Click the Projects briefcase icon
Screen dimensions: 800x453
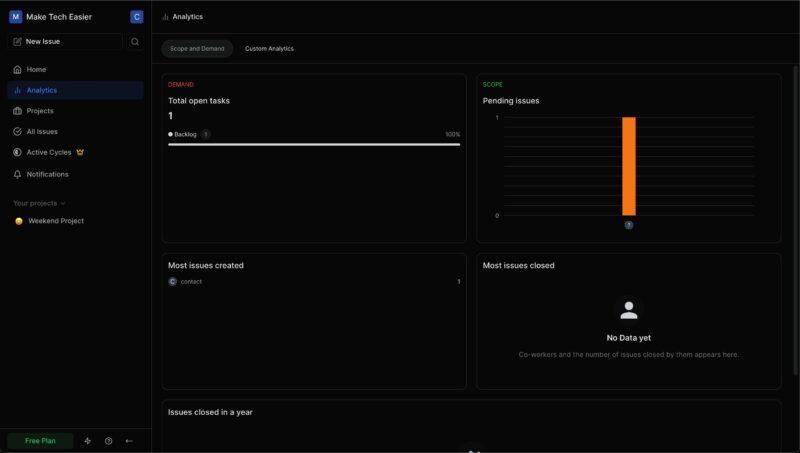17,111
